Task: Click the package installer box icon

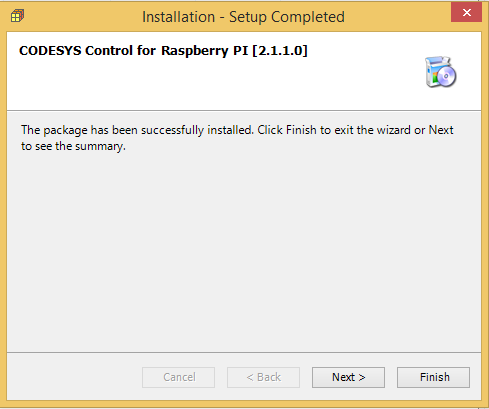Action: 440,72
